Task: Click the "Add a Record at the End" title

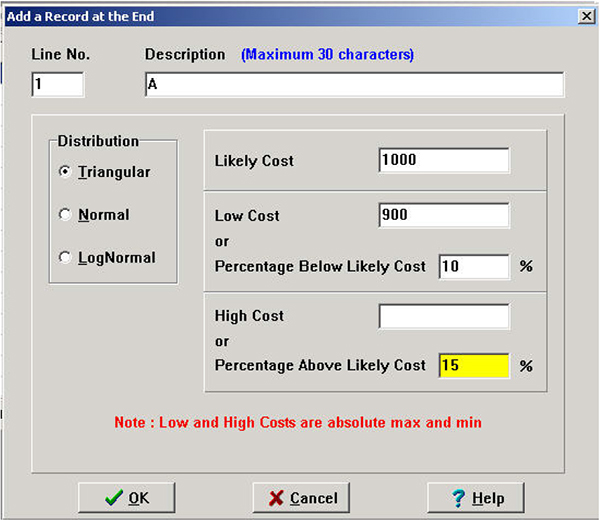Action: (x=80, y=16)
